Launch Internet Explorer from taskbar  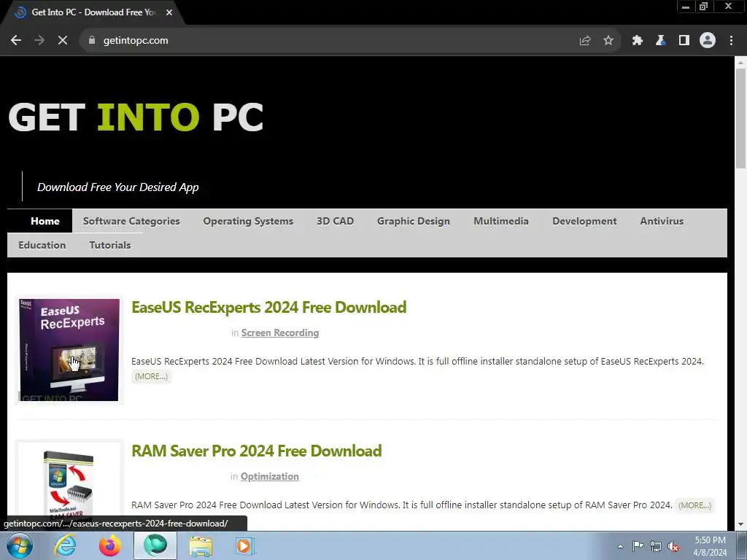65,545
